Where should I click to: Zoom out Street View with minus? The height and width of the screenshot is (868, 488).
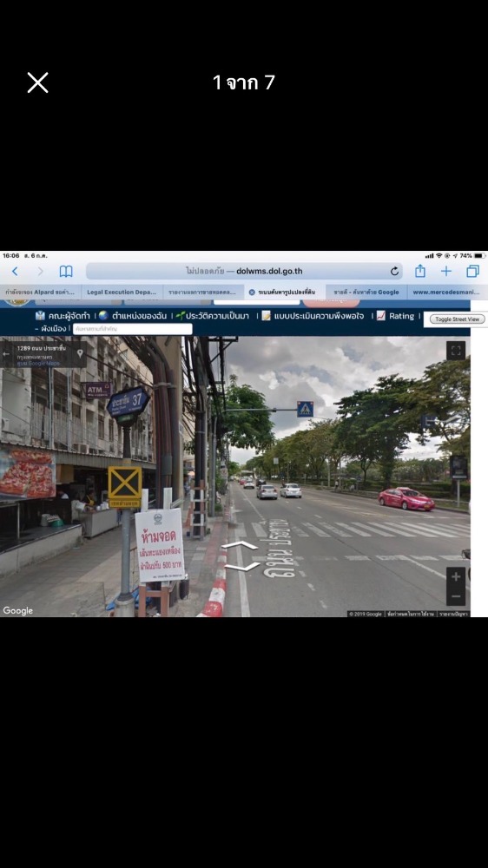coord(456,596)
